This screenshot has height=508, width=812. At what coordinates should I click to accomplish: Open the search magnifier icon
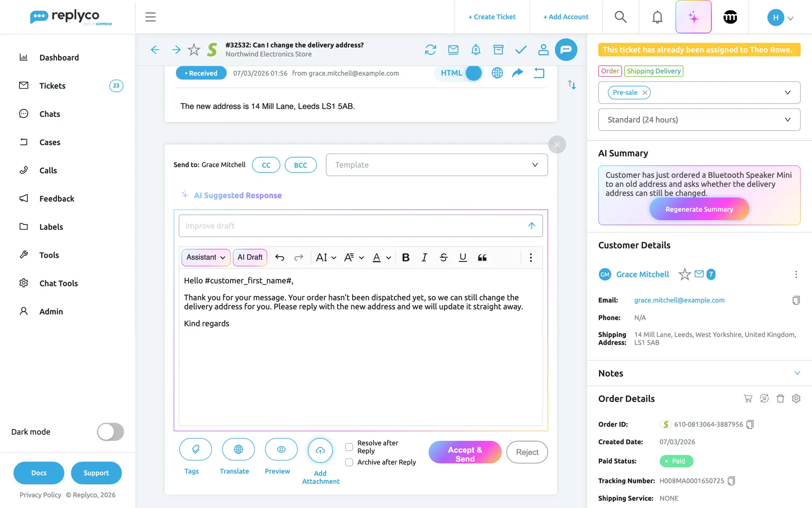(621, 17)
